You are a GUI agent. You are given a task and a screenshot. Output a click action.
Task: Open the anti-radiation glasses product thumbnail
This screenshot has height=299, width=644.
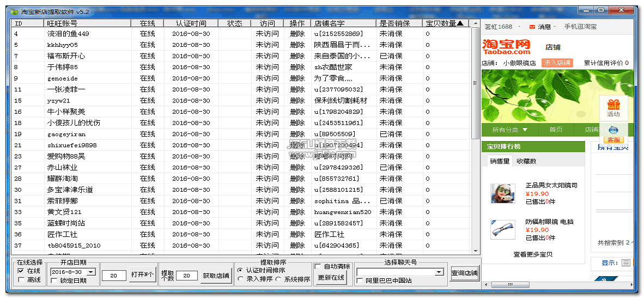pos(503,230)
